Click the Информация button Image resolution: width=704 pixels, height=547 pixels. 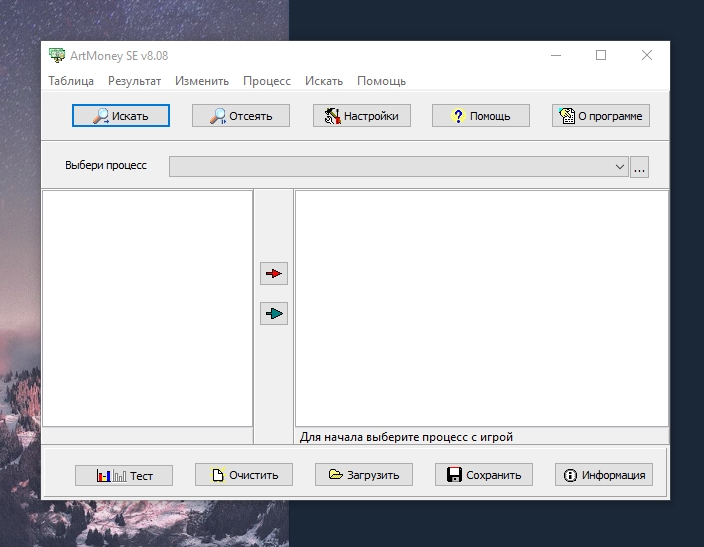click(604, 475)
